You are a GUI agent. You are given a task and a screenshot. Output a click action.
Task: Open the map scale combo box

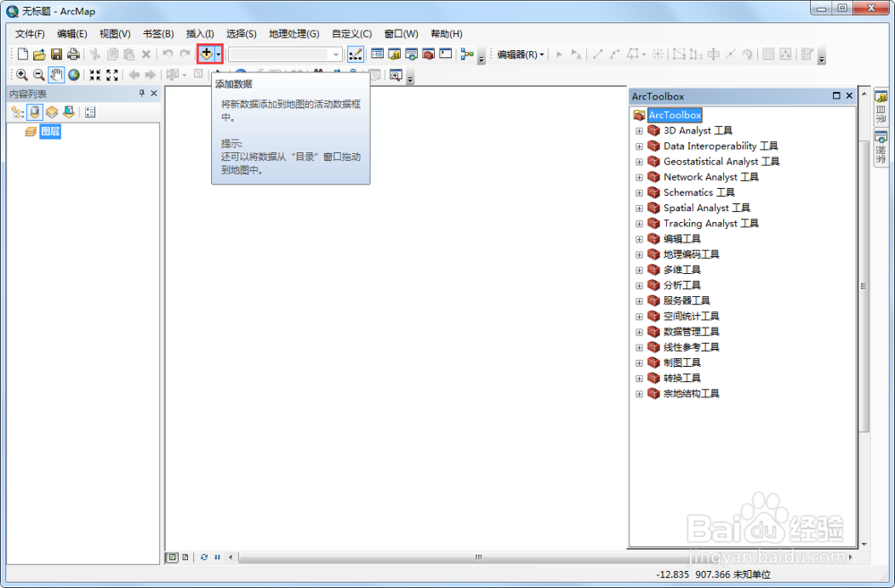[x=285, y=55]
